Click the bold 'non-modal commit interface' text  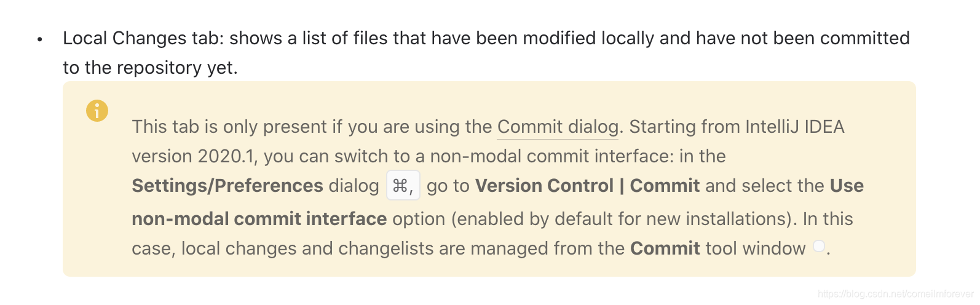point(259,219)
